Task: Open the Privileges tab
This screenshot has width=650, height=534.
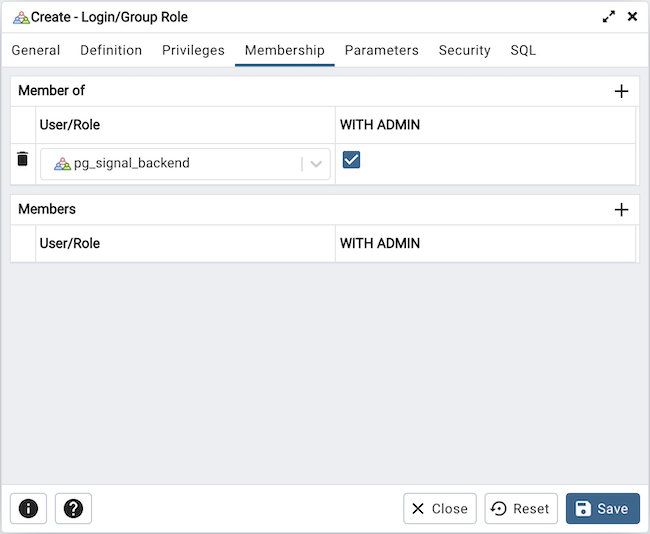Action: click(x=193, y=50)
